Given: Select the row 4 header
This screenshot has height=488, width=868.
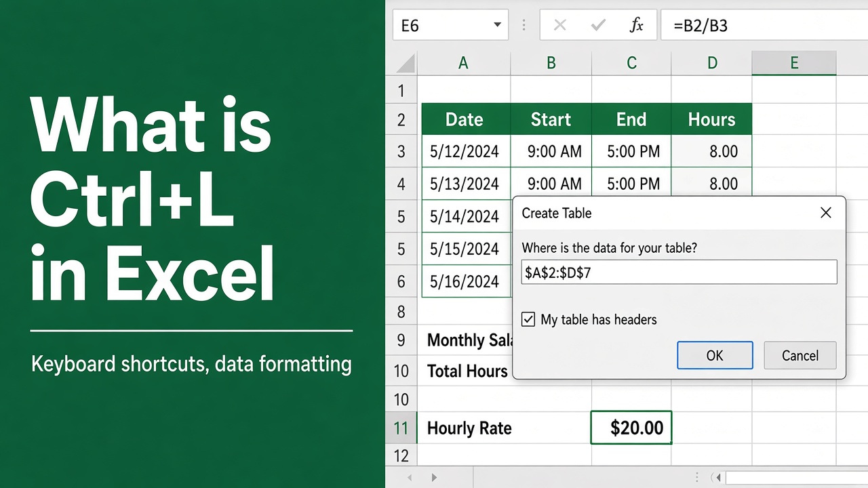Looking at the screenshot, I should tap(401, 184).
